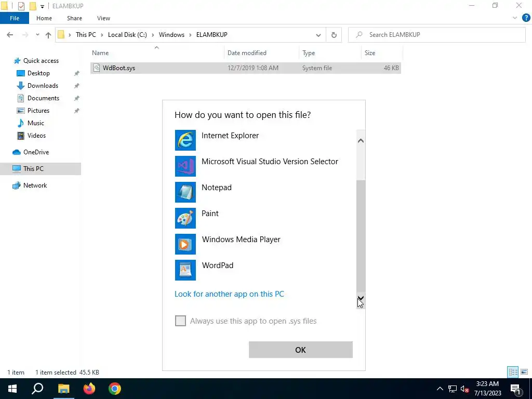Select the Notepad app icon

coord(185,192)
